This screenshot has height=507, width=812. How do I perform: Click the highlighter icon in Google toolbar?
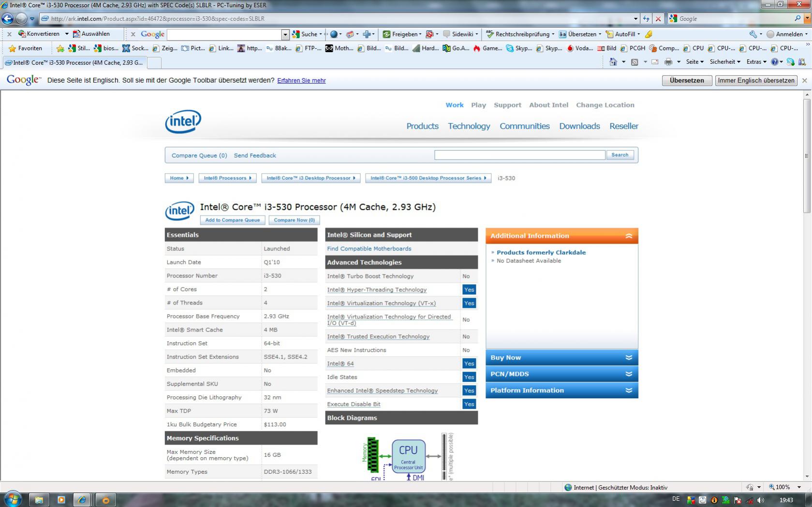tap(649, 34)
